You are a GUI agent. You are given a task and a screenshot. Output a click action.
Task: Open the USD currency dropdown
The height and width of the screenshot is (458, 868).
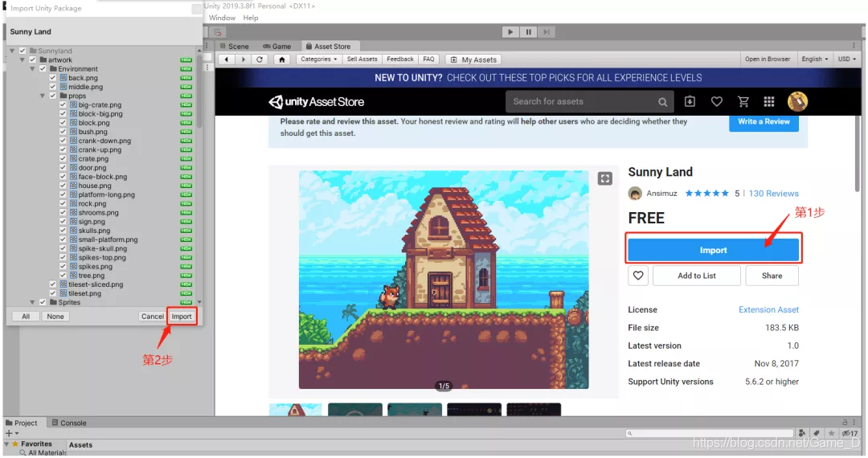pos(847,59)
